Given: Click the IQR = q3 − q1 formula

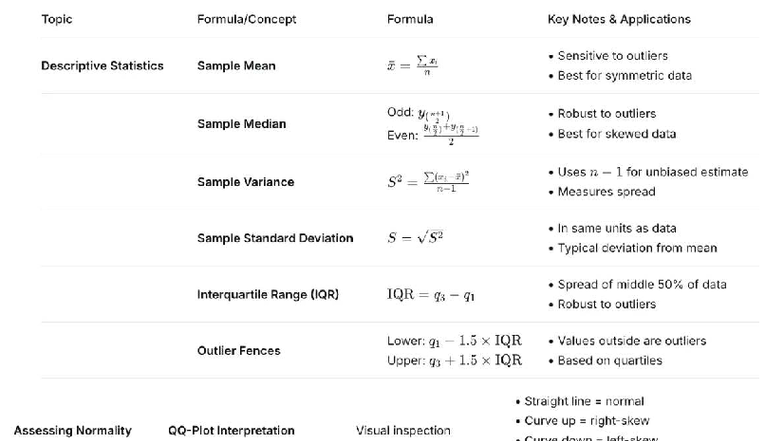Looking at the screenshot, I should pyautogui.click(x=431, y=295).
